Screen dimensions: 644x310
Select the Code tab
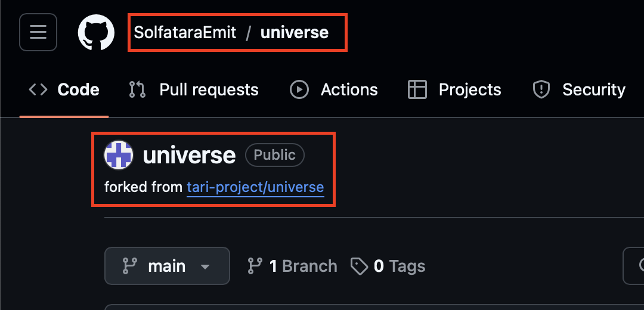pyautogui.click(x=64, y=89)
